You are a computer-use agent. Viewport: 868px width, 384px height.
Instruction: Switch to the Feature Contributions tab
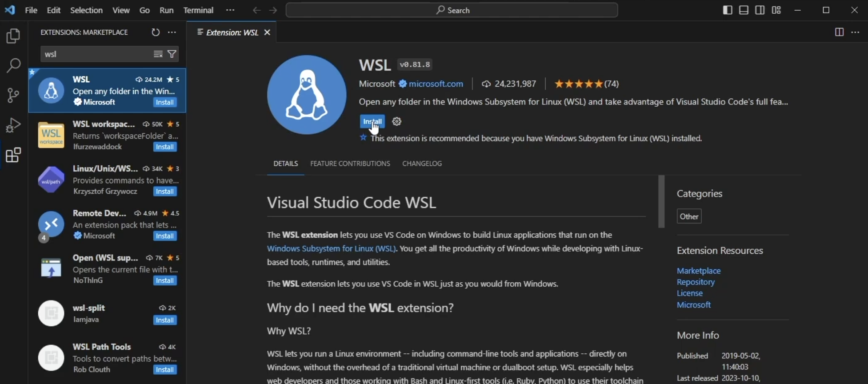[x=350, y=164]
